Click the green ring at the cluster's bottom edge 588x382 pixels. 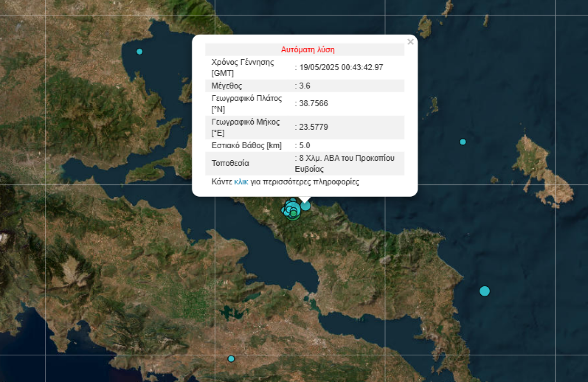tap(293, 219)
